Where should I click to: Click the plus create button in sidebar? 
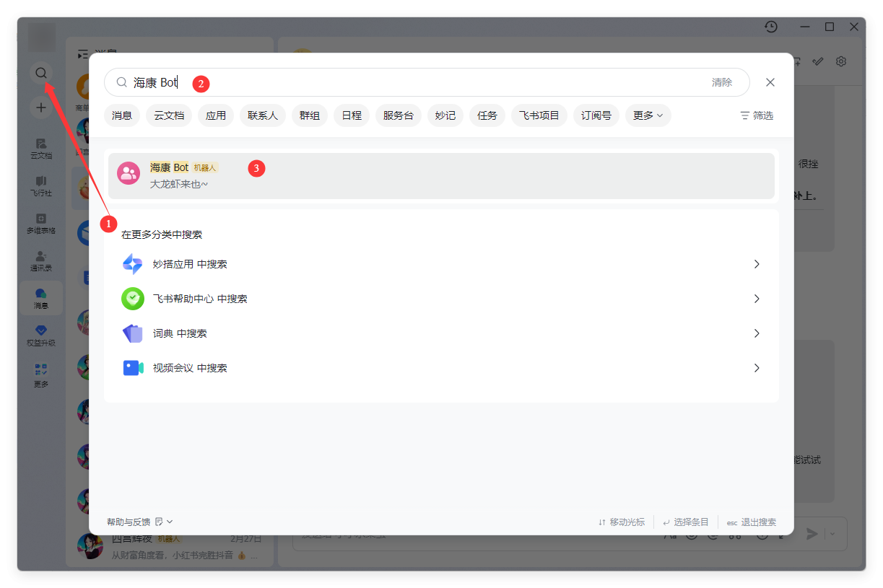tap(41, 107)
